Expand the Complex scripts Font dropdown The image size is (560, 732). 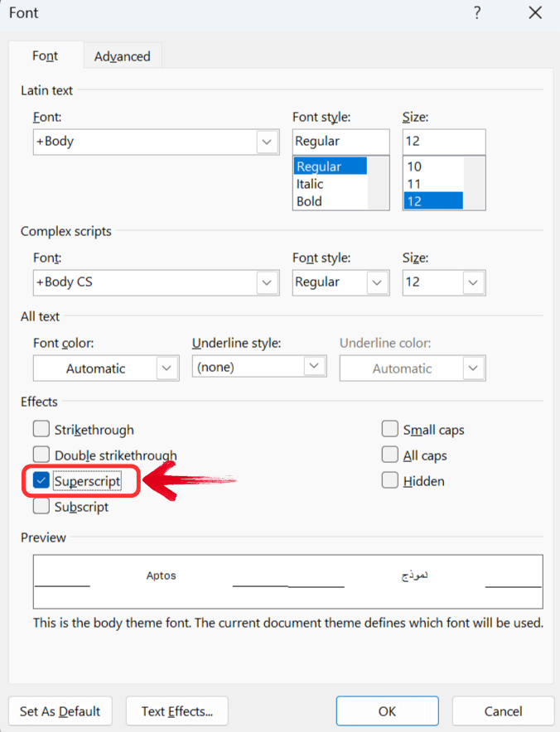[267, 282]
